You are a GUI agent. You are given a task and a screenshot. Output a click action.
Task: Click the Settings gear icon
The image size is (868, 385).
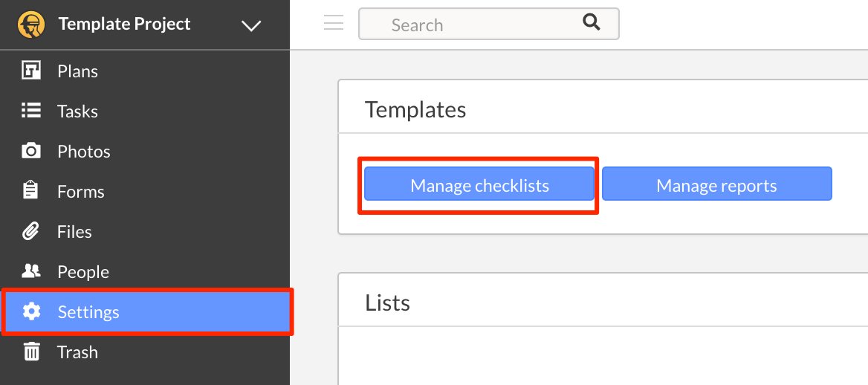[31, 312]
